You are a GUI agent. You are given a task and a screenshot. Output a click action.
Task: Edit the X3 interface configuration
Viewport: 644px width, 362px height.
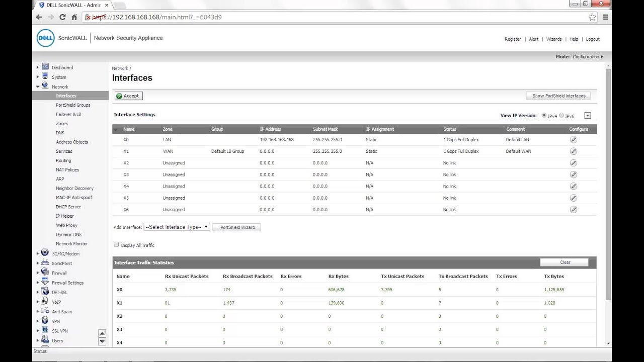573,174
